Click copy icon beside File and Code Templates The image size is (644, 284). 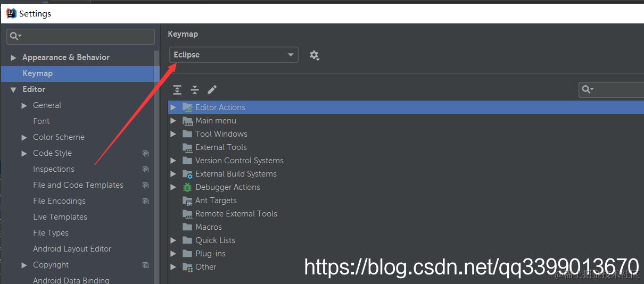coord(145,185)
